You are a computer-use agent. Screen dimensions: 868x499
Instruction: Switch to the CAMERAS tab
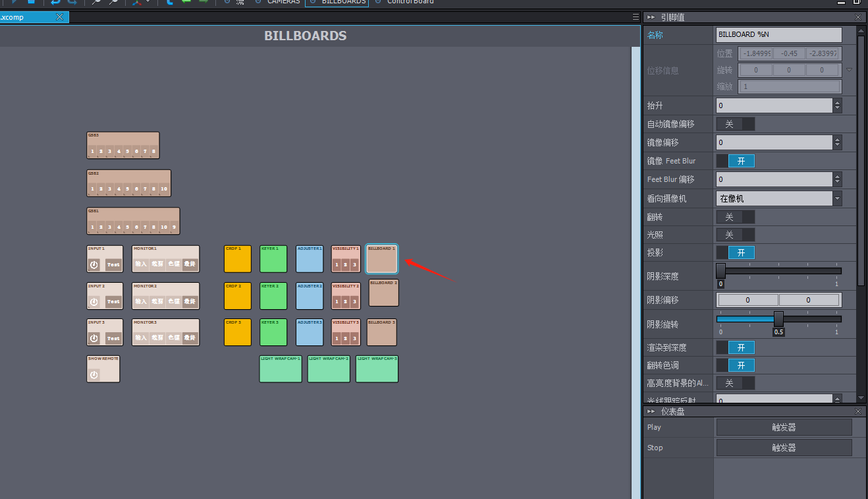[277, 2]
